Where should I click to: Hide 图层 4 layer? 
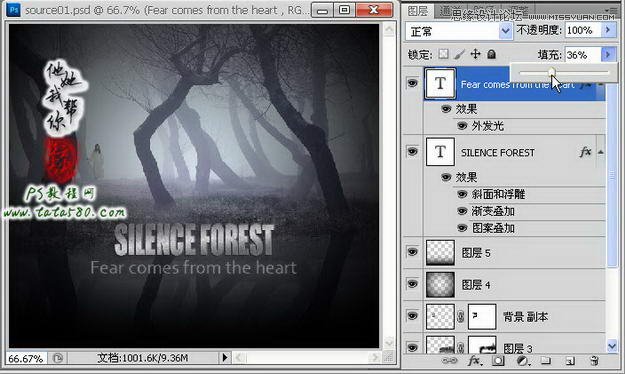coord(412,284)
